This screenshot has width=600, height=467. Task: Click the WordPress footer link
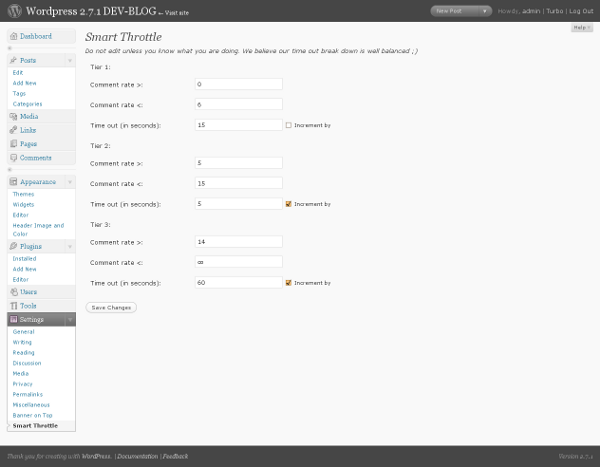(96, 456)
